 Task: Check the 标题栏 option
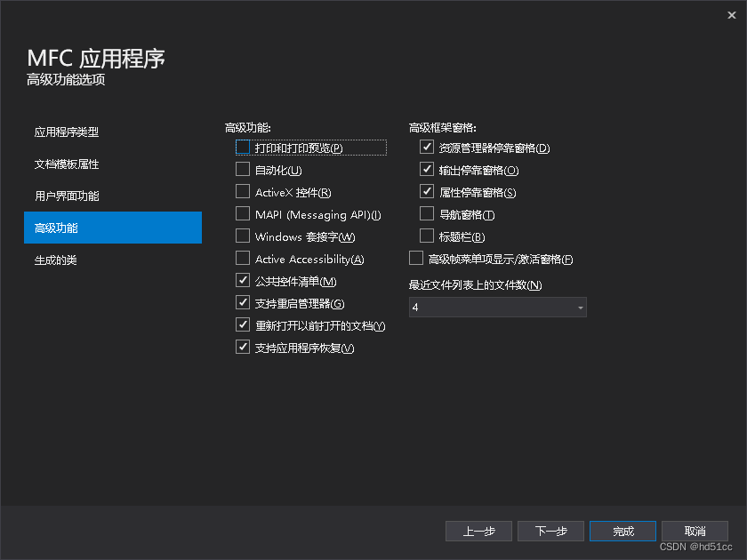pyautogui.click(x=427, y=236)
